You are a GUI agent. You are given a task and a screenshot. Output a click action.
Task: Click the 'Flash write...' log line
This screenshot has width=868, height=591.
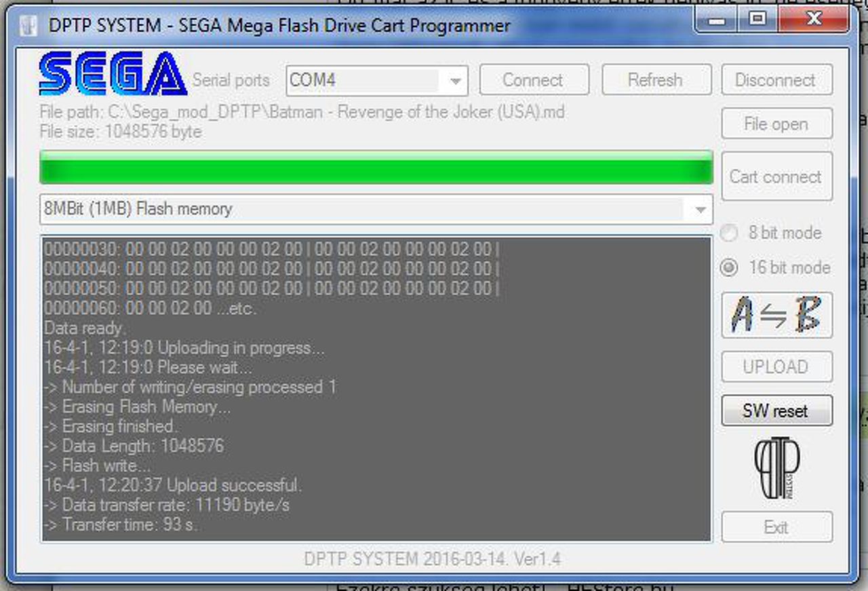[x=98, y=465]
